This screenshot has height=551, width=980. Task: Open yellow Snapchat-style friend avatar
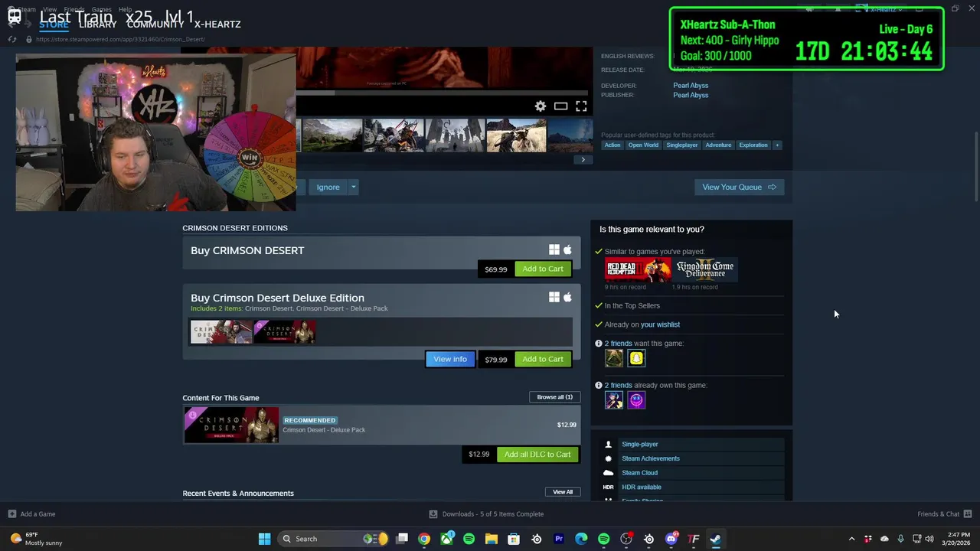[x=636, y=358]
